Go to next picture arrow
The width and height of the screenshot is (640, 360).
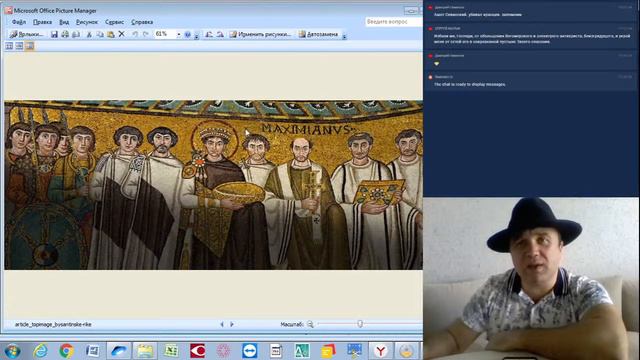pyautogui.click(x=232, y=324)
